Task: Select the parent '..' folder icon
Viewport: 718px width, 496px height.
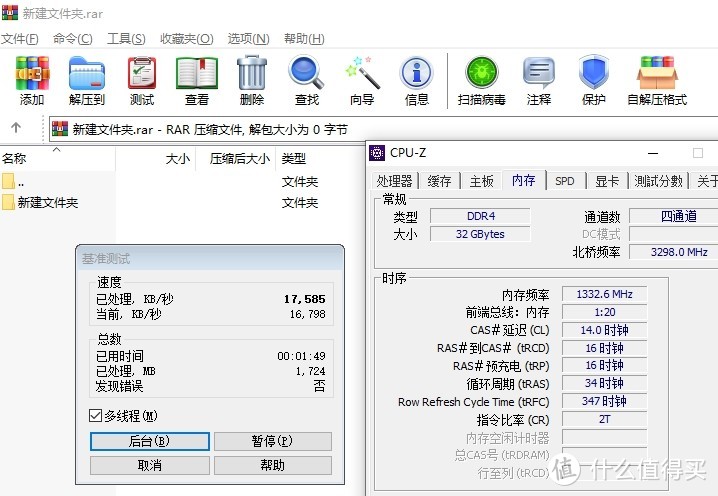Action: pyautogui.click(x=8, y=181)
